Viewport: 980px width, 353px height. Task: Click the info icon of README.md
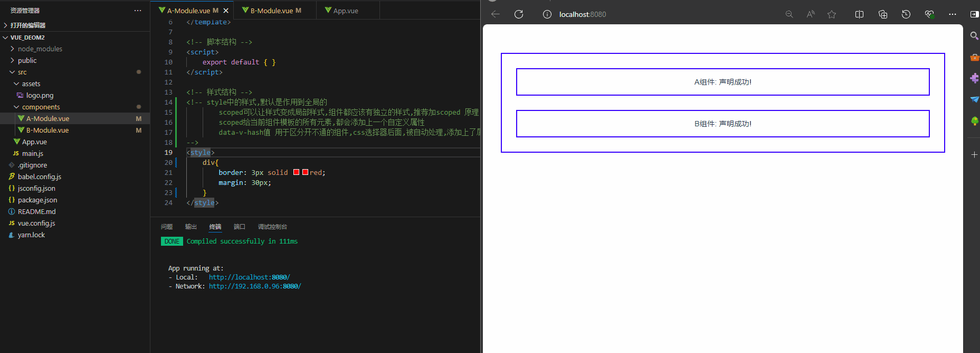(x=12, y=211)
